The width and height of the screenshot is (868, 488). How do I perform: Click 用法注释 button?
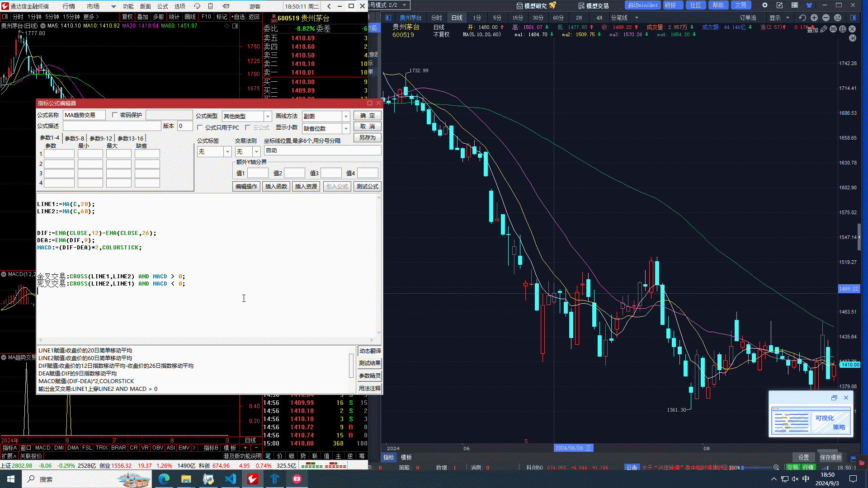(x=370, y=389)
